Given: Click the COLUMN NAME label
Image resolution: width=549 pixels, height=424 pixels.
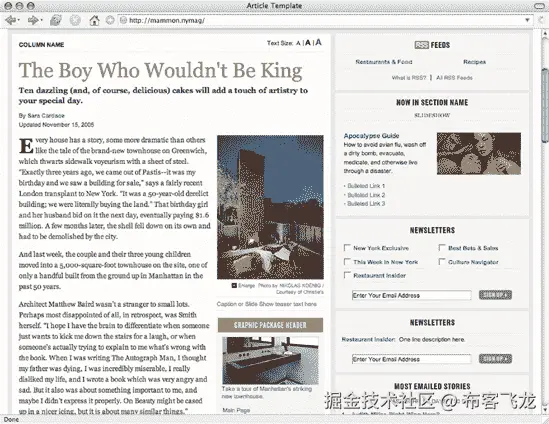Looking at the screenshot, I should pos(41,45).
